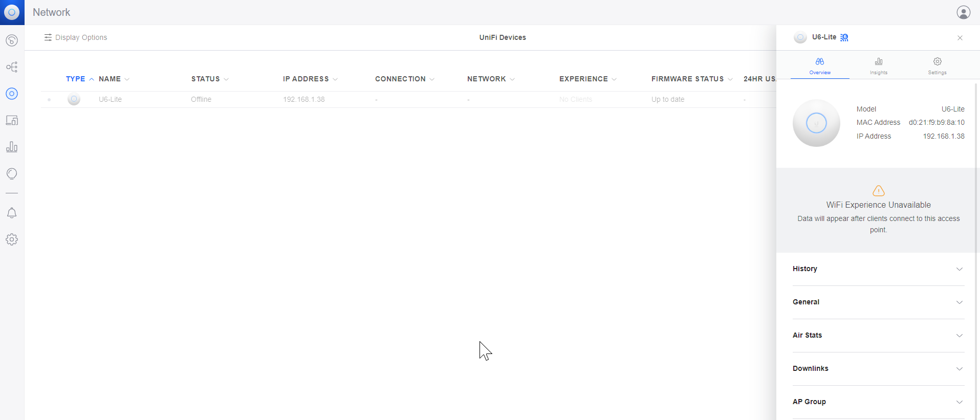Click the Network title in header
Viewport: 980px width, 420px height.
coord(51,12)
